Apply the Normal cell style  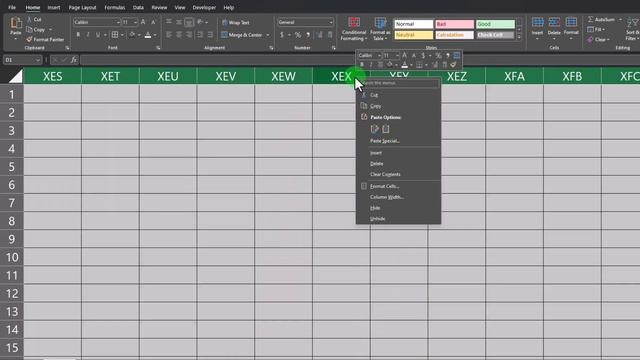coord(413,24)
